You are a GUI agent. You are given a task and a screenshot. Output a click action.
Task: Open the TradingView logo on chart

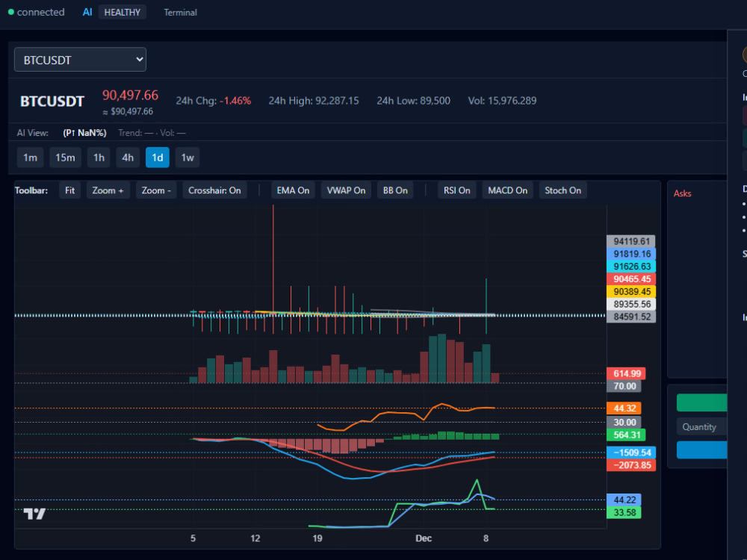pos(34,514)
